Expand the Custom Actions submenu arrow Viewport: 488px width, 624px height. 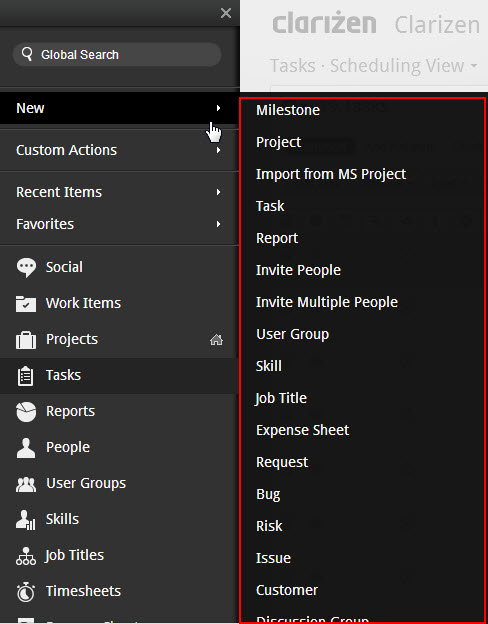coord(218,150)
